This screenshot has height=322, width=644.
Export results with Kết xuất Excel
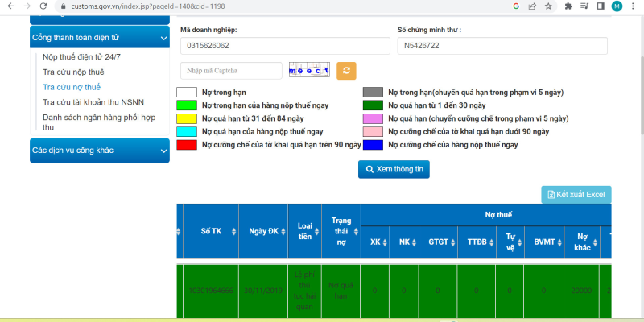tap(576, 195)
